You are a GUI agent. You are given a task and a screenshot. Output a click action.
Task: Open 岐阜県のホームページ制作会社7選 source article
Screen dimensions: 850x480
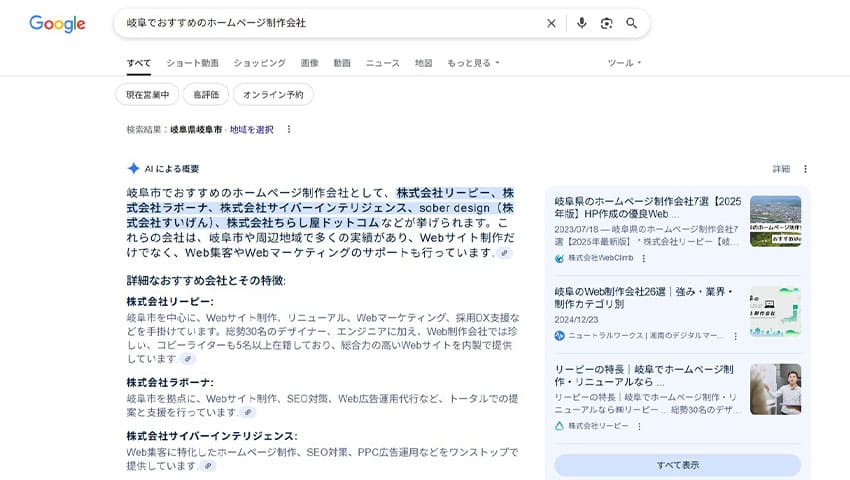click(x=648, y=208)
